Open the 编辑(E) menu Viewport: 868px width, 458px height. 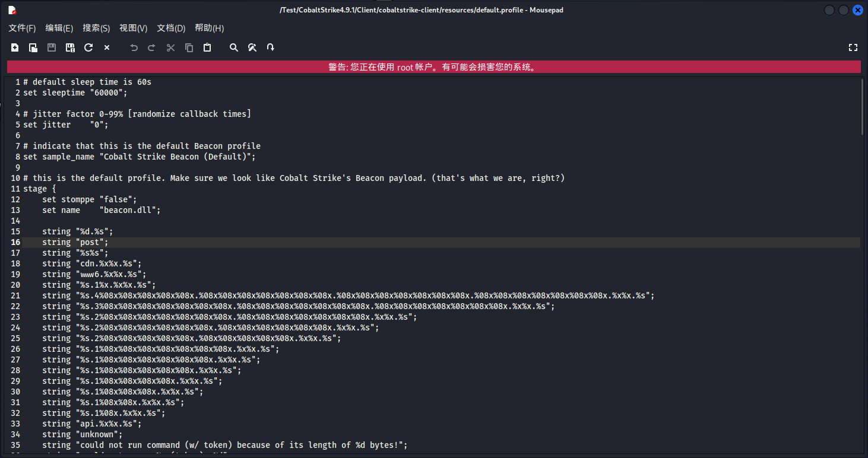[59, 28]
